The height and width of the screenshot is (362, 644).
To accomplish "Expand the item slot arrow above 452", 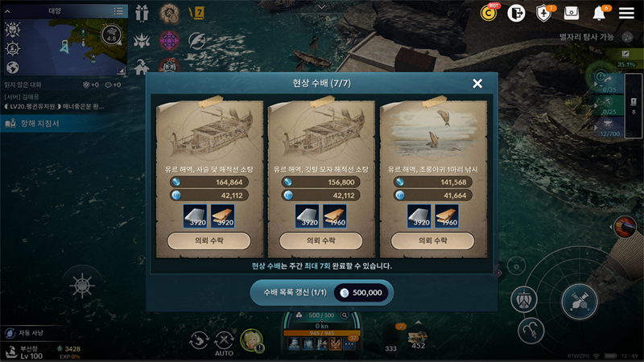I will [x=418, y=323].
